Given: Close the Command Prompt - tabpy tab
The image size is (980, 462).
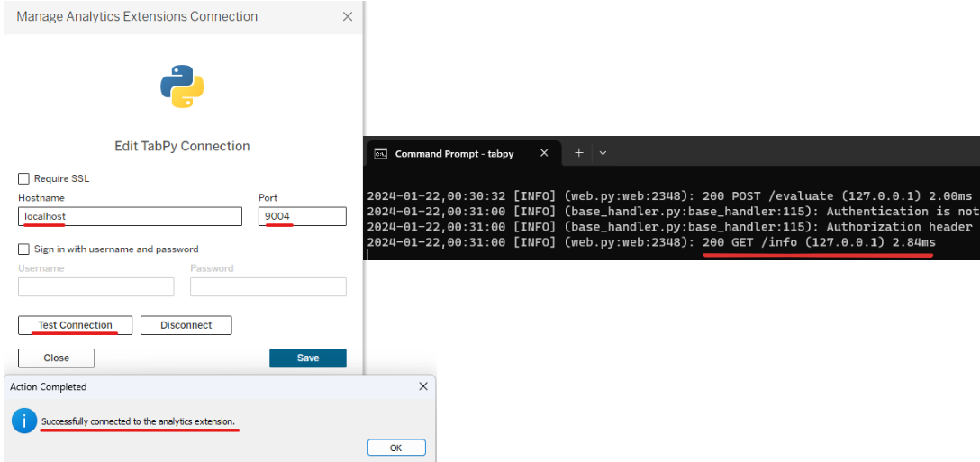Looking at the screenshot, I should 544,152.
